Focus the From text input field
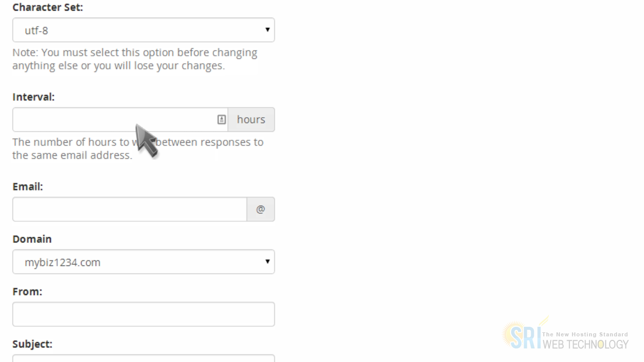 click(143, 314)
